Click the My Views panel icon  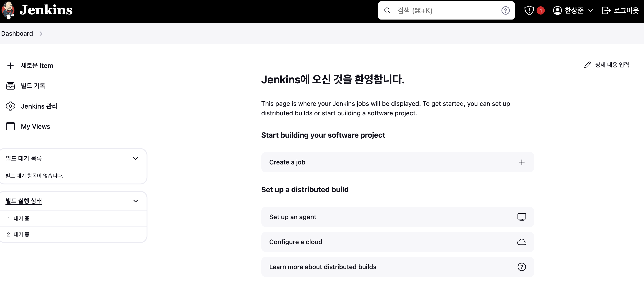[x=10, y=127]
